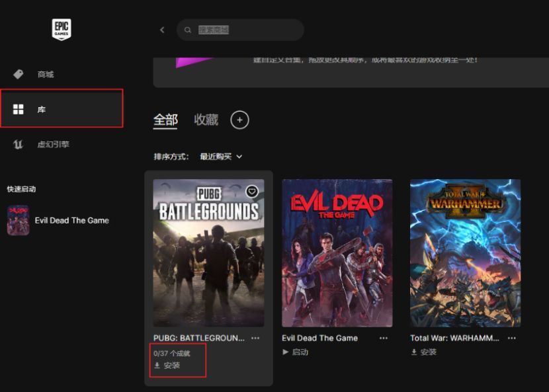Screen dimensions: 549x392
Task: Go back with the left arrow
Action: 162,30
